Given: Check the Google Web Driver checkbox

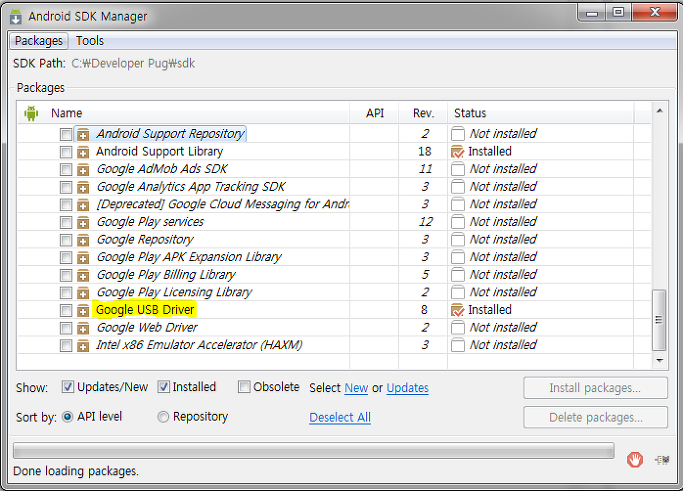Looking at the screenshot, I should (66, 328).
